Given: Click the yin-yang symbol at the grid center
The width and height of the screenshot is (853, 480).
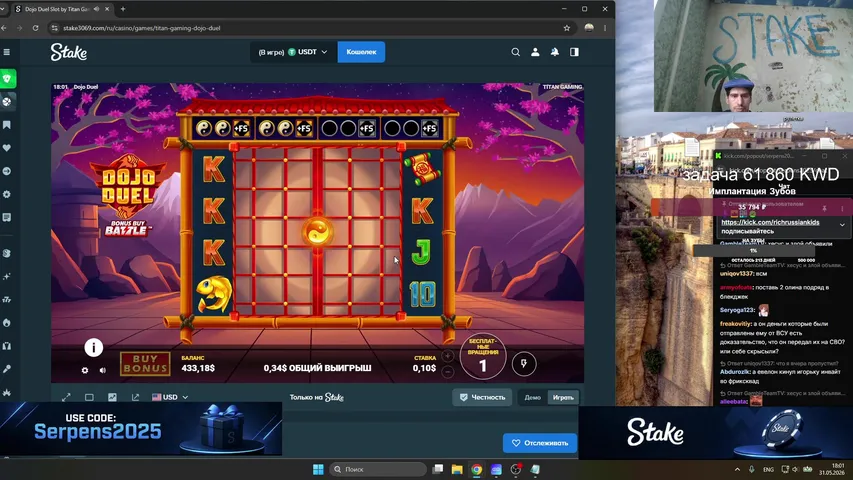Looking at the screenshot, I should pyautogui.click(x=318, y=232).
